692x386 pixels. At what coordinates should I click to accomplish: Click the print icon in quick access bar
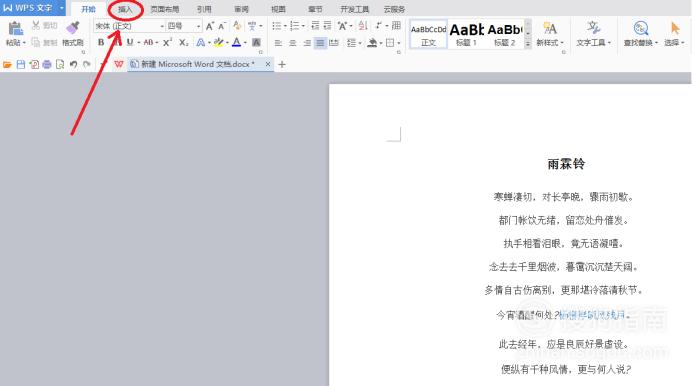[47, 64]
